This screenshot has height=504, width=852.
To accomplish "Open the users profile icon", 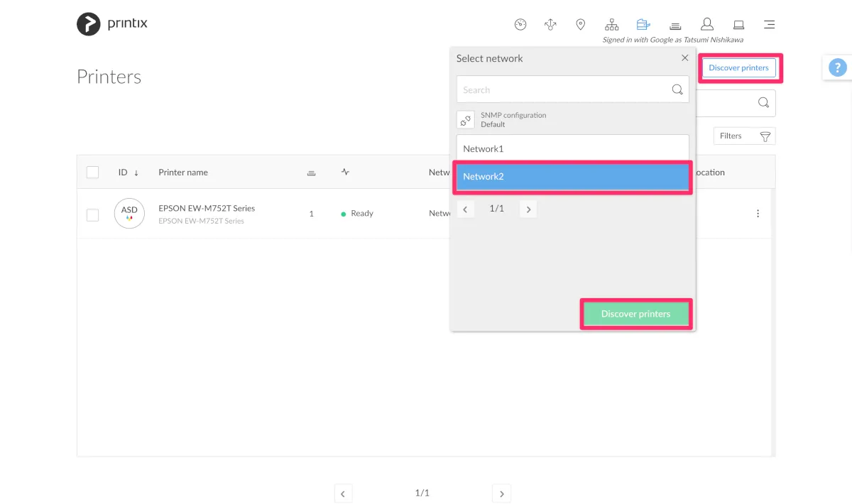I will click(x=706, y=25).
